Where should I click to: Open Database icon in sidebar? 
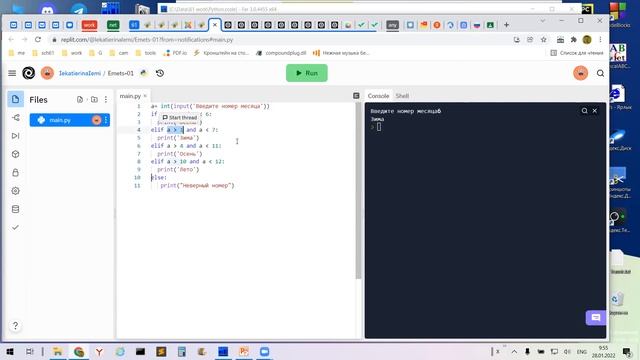pos(16,209)
